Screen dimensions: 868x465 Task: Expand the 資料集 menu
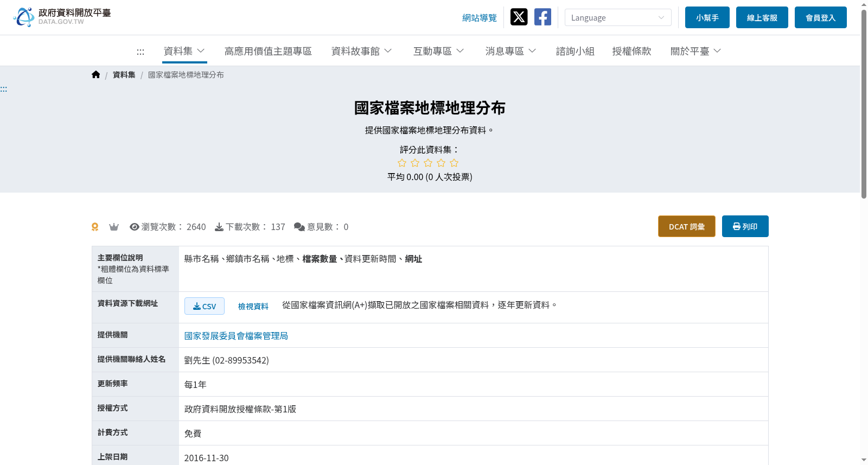pyautogui.click(x=184, y=51)
